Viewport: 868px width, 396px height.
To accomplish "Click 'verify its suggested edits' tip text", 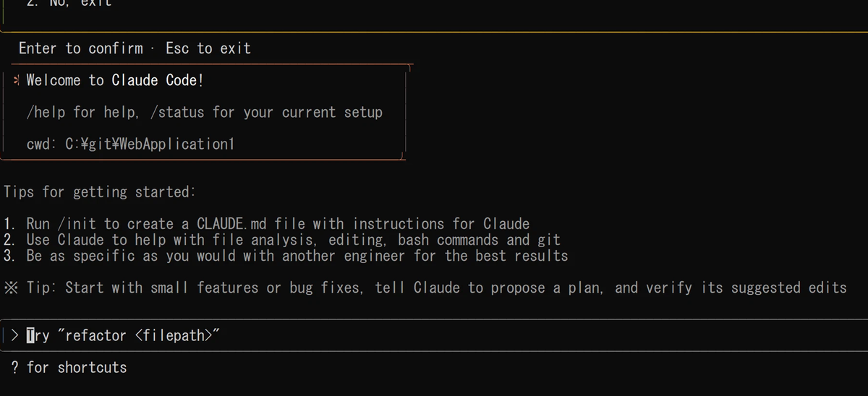I will point(746,288).
